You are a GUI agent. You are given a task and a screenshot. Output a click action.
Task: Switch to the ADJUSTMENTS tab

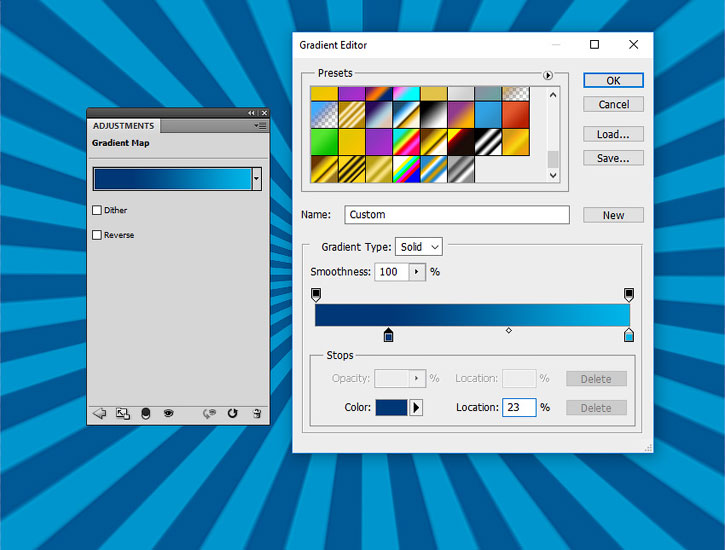click(123, 126)
